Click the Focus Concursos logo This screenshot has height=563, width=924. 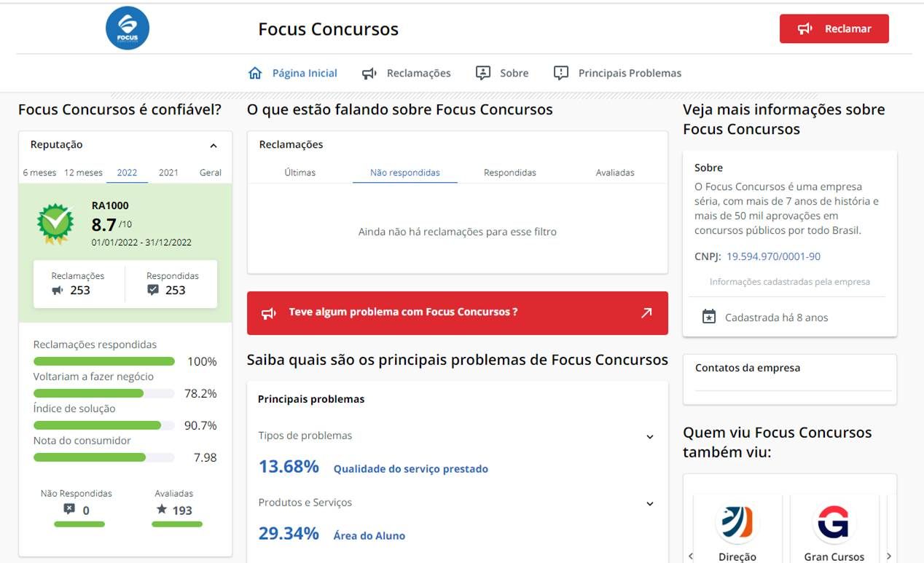coord(128,28)
